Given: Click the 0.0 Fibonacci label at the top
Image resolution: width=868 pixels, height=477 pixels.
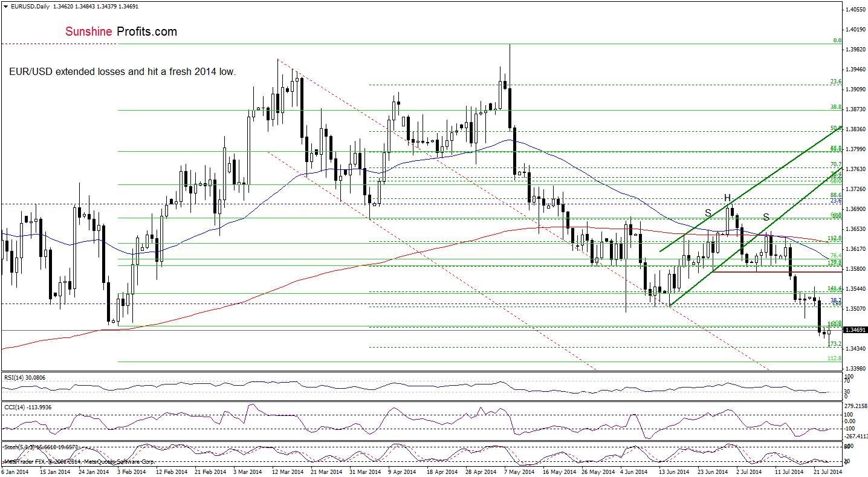Looking at the screenshot, I should pyautogui.click(x=837, y=40).
